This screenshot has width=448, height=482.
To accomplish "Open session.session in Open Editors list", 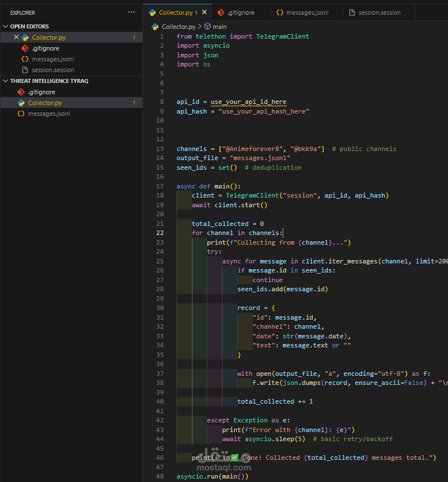I will pyautogui.click(x=72, y=70).
